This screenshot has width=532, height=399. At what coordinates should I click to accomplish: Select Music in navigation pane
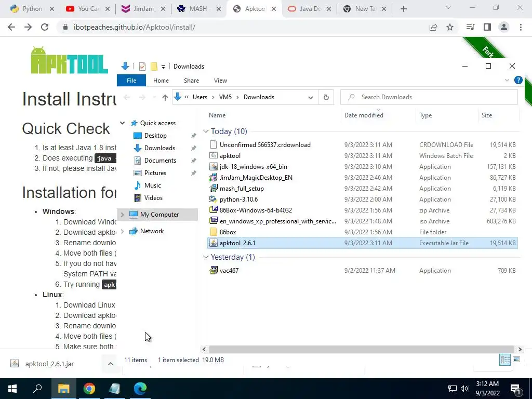[152, 185]
